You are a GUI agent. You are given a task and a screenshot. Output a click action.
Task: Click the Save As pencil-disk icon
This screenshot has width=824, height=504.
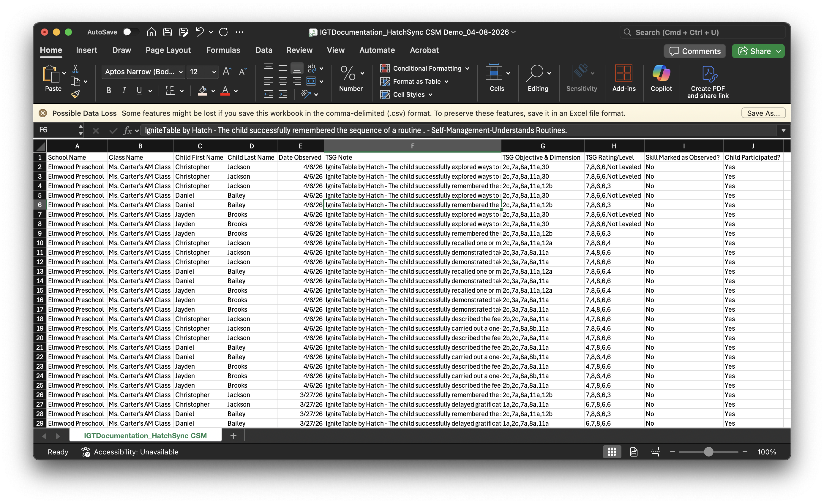[x=184, y=32]
